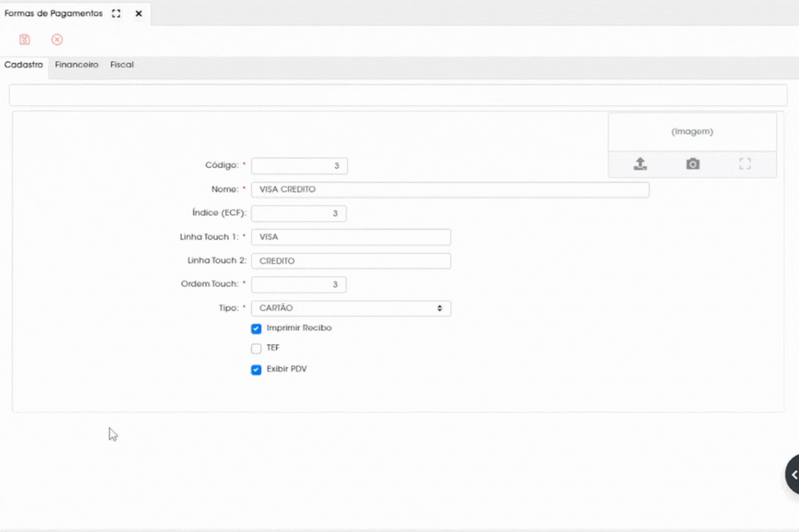The height and width of the screenshot is (532, 799).
Task: Open the Fiscal tab
Action: (x=122, y=65)
